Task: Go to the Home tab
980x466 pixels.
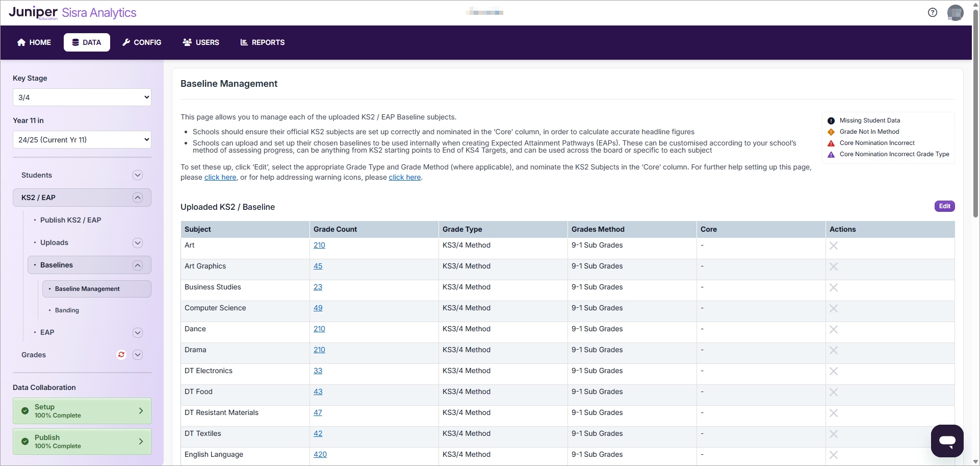Action: 34,42
